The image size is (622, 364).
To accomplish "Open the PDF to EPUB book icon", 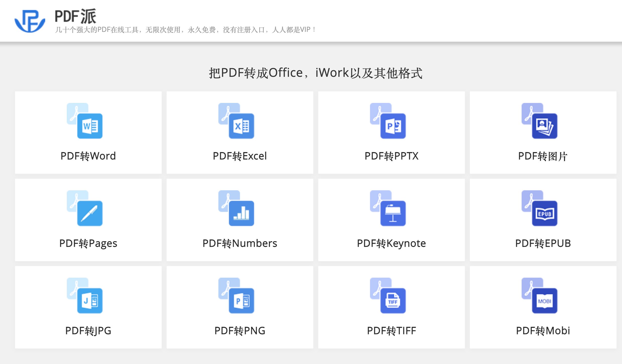I will pos(540,208).
